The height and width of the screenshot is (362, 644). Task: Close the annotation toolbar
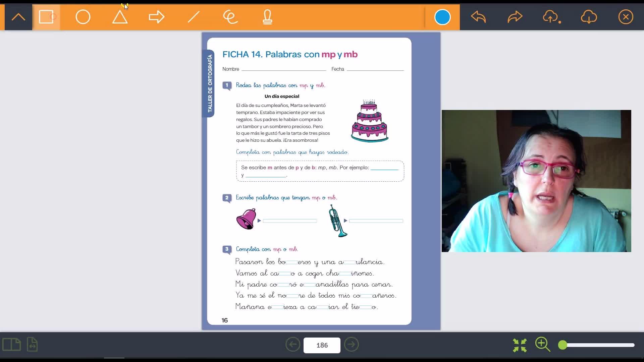point(626,17)
